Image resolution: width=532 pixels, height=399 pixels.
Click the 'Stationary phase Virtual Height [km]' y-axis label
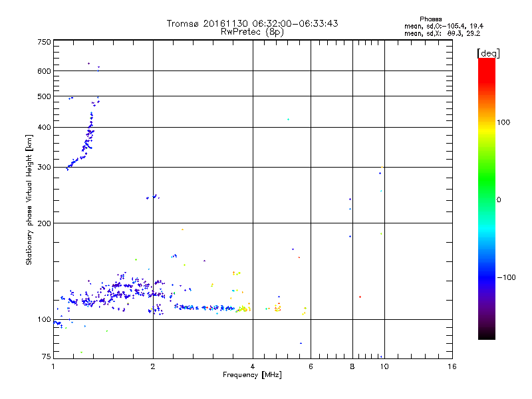29,199
